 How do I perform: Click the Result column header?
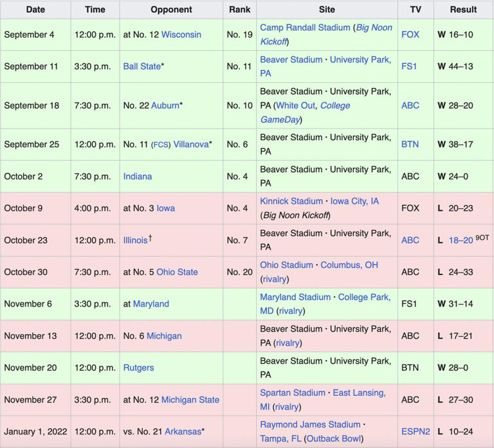coord(463,10)
